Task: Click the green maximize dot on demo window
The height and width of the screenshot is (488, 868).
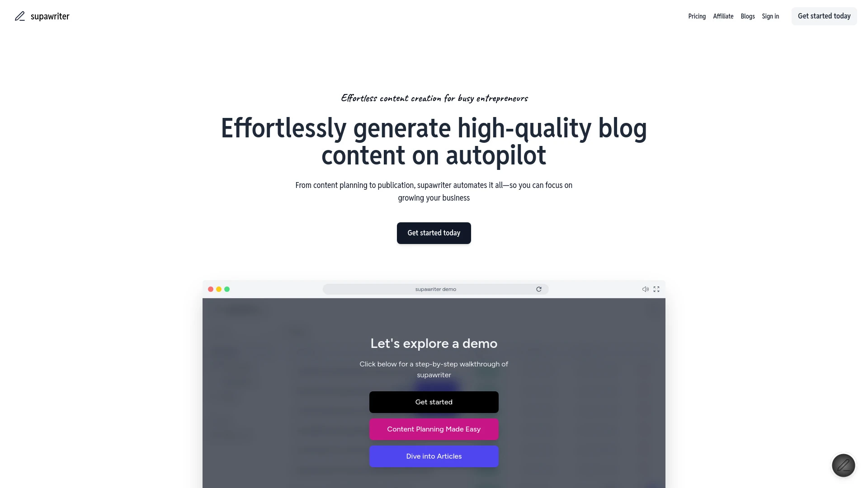Action: [x=226, y=289]
